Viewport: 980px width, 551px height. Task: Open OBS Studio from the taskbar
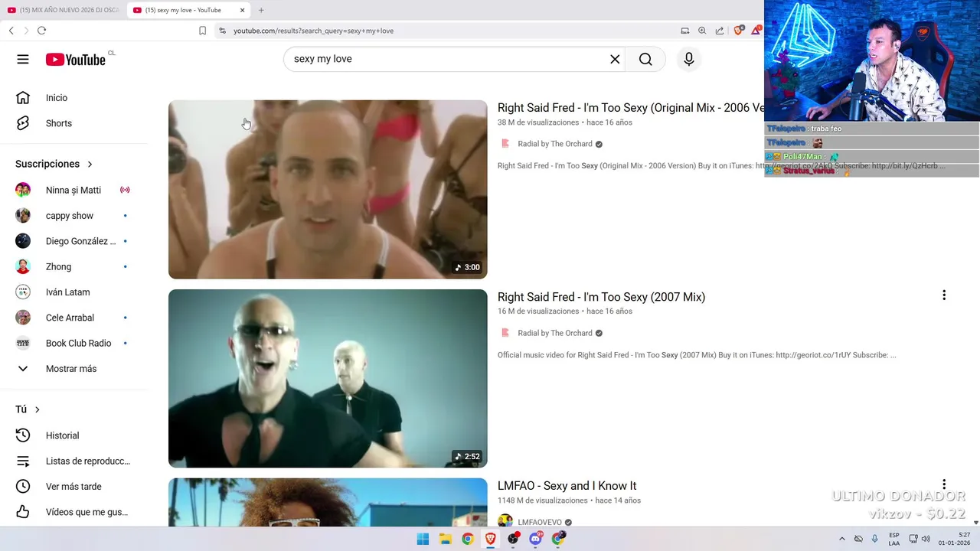coord(513,539)
